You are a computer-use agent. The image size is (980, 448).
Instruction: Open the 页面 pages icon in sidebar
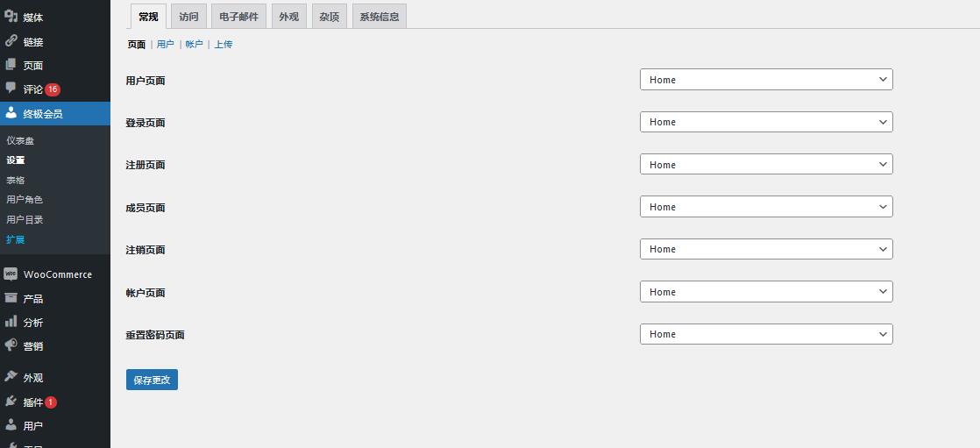click(x=11, y=65)
